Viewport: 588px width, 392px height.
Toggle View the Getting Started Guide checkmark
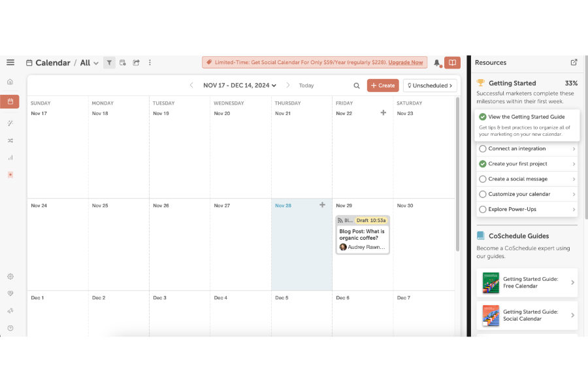coord(483,117)
